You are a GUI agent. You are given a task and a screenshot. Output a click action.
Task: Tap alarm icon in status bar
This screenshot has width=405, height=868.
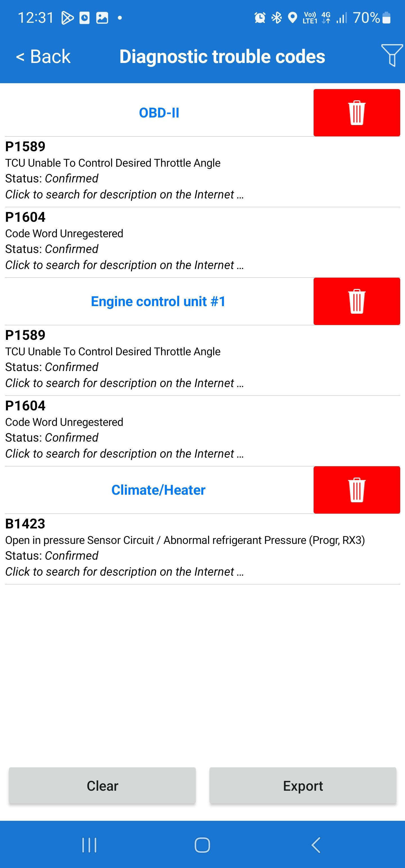pyautogui.click(x=260, y=17)
